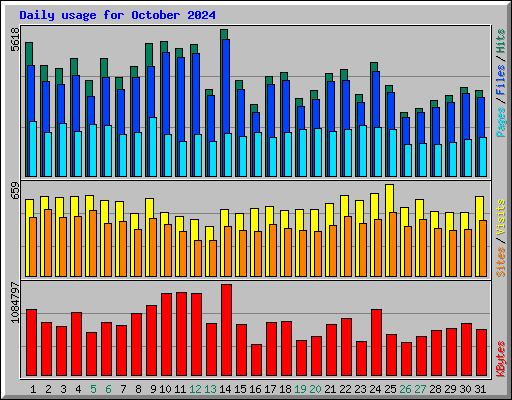Click day 16 on the x-axis
Screen dimensions: 512x400
coord(255,389)
